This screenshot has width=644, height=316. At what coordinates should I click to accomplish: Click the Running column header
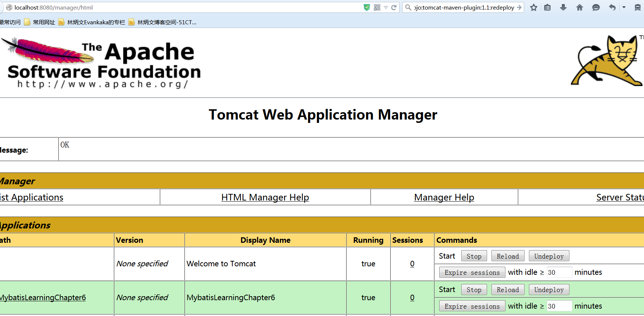pos(368,240)
